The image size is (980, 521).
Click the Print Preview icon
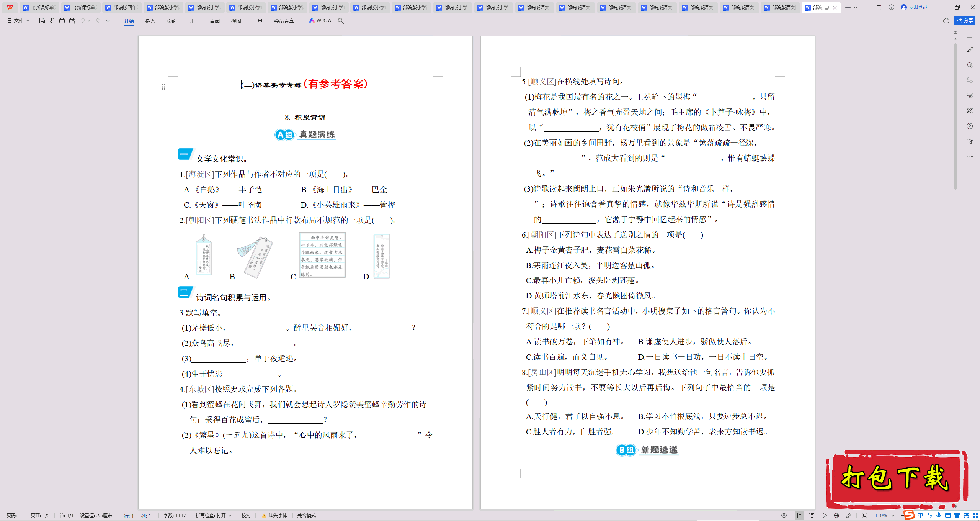pyautogui.click(x=72, y=21)
